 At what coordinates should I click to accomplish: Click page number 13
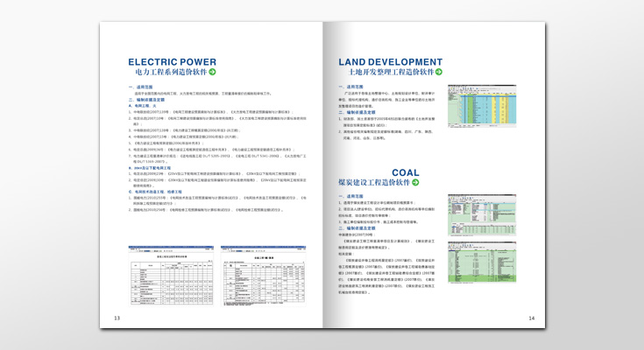click(x=105, y=318)
